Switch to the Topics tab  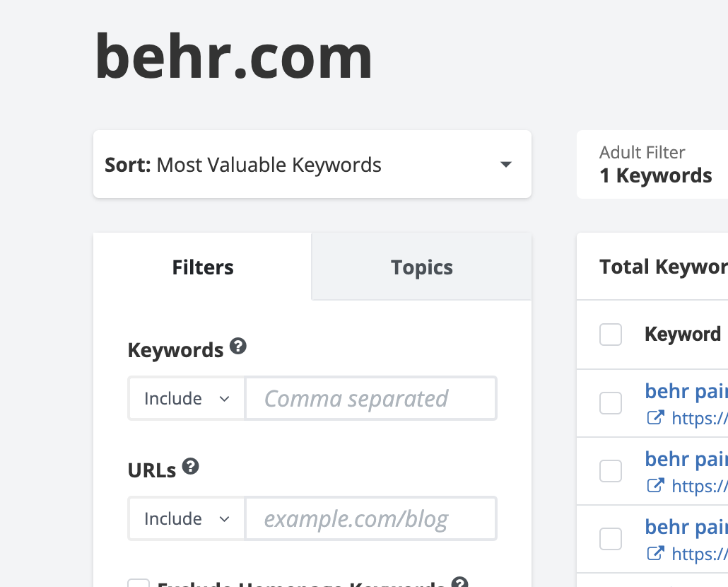pos(422,267)
